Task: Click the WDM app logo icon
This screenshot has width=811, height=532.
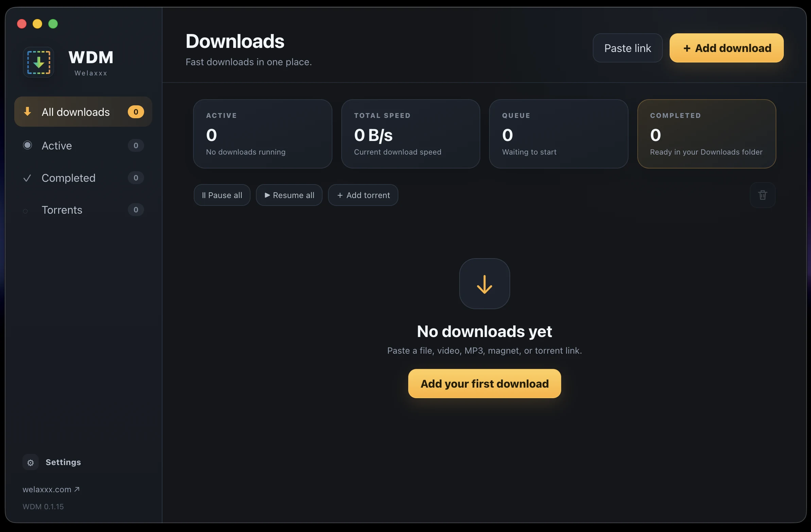Action: click(x=38, y=62)
